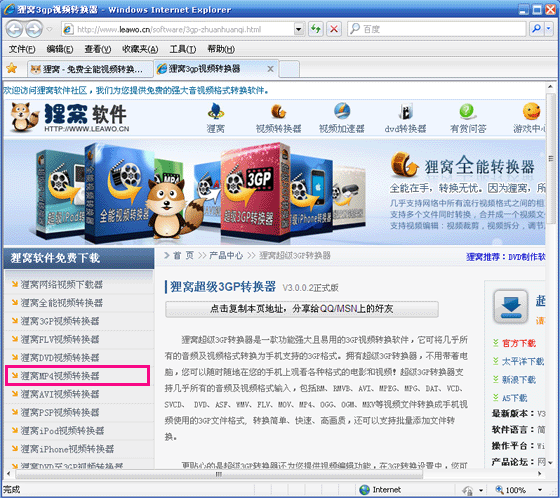This screenshot has width=560, height=498.
Task: Click the yellow star Favorites icon
Action: tap(12, 68)
